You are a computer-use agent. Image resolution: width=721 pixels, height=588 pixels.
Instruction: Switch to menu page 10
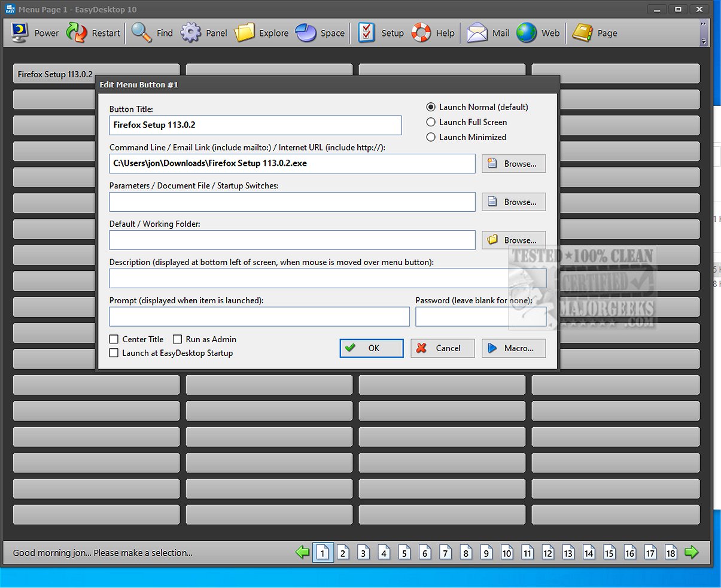tap(507, 552)
